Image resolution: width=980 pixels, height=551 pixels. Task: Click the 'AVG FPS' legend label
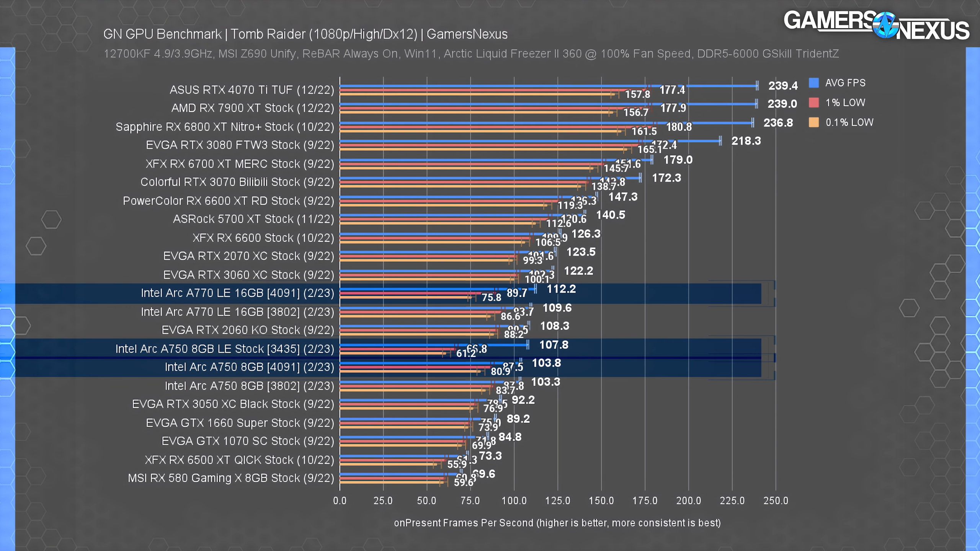[x=845, y=83]
